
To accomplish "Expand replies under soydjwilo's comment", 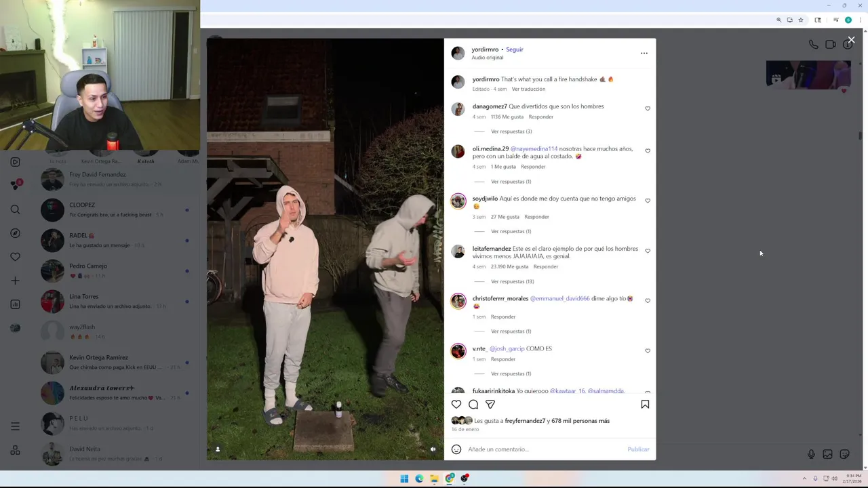I will [x=511, y=232].
